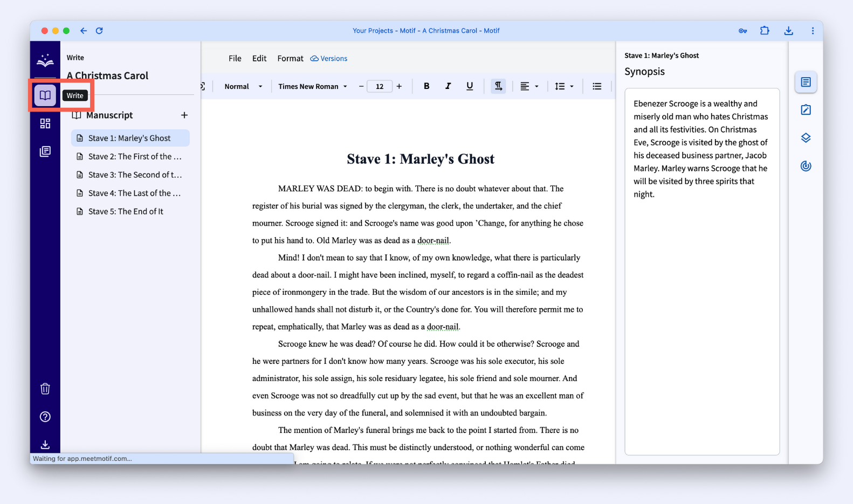Viewport: 853px width, 504px height.
Task: Click the browser downloads icon
Action: tap(789, 31)
